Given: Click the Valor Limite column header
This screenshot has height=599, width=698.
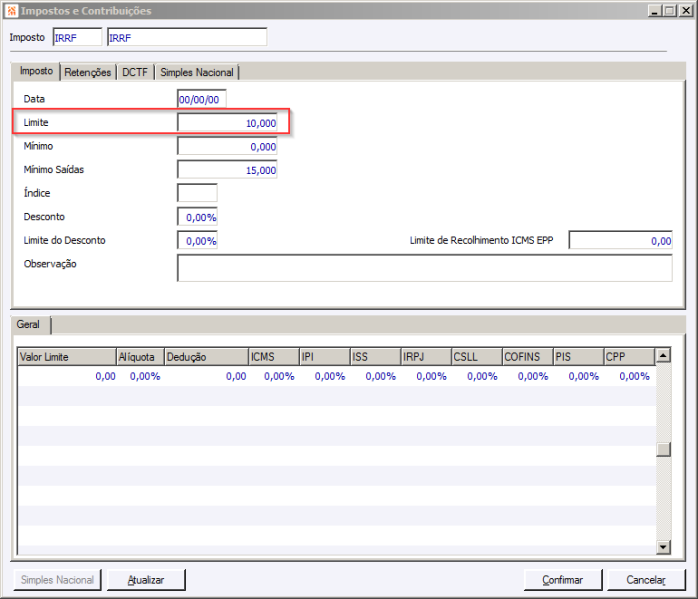Looking at the screenshot, I should click(67, 357).
